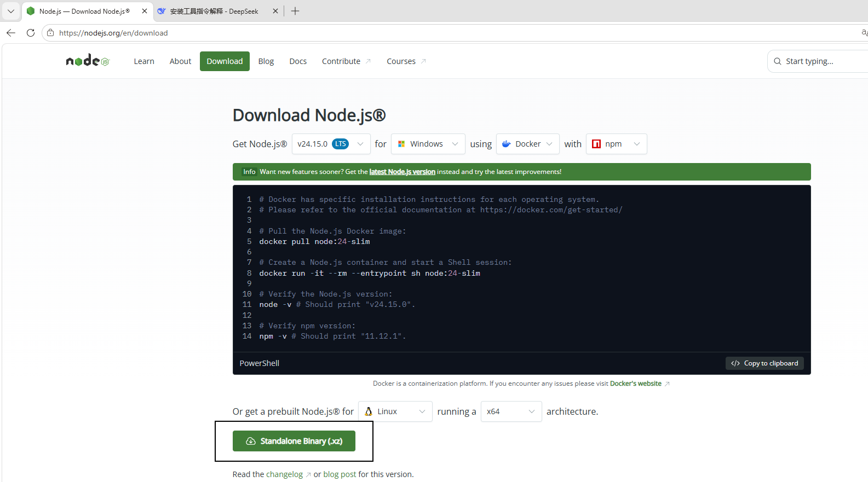The width and height of the screenshot is (868, 482).
Task: Open the Contribute nav link
Action: pos(346,61)
